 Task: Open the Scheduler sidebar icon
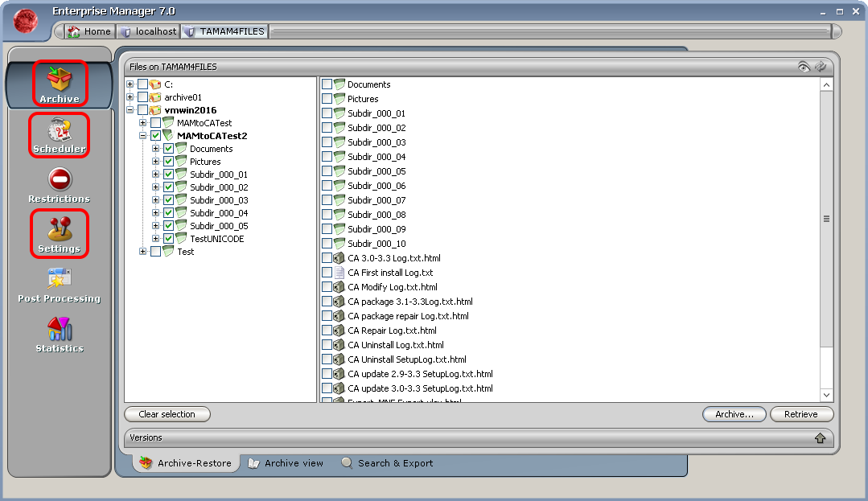[59, 134]
